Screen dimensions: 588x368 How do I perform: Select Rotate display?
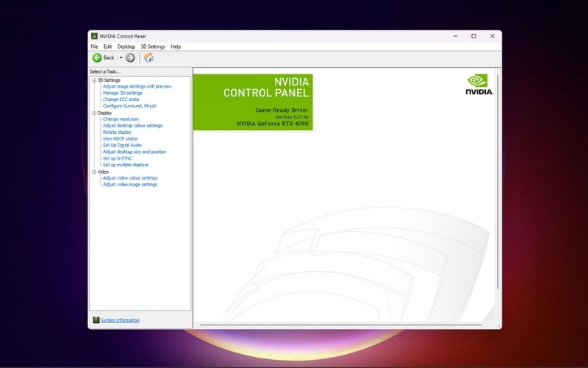(117, 132)
